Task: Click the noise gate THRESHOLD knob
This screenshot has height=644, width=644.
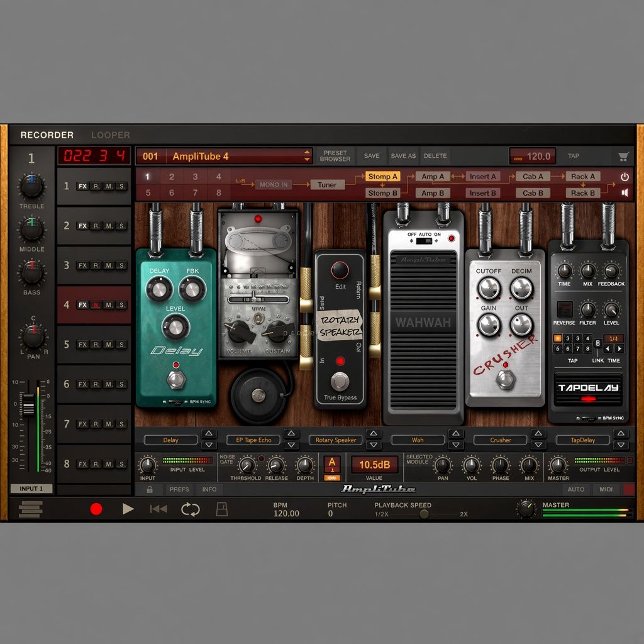Action: (x=247, y=465)
